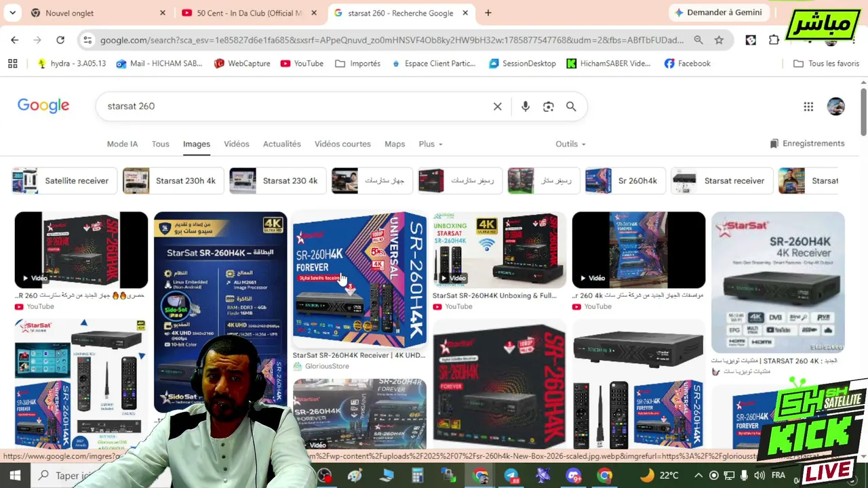This screenshot has width=868, height=488.
Task: Select the Tous results tab
Action: 161,144
